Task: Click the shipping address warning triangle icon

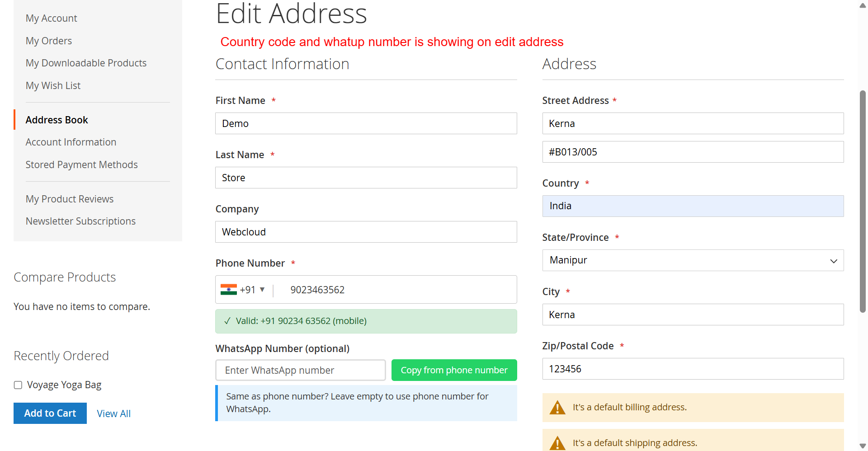Action: pos(557,443)
